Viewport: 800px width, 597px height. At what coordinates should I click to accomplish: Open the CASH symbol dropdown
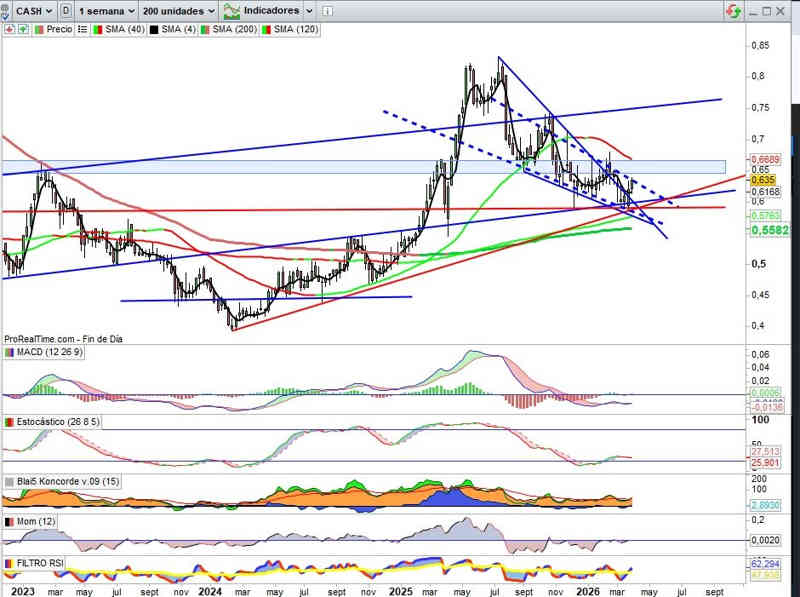36,11
